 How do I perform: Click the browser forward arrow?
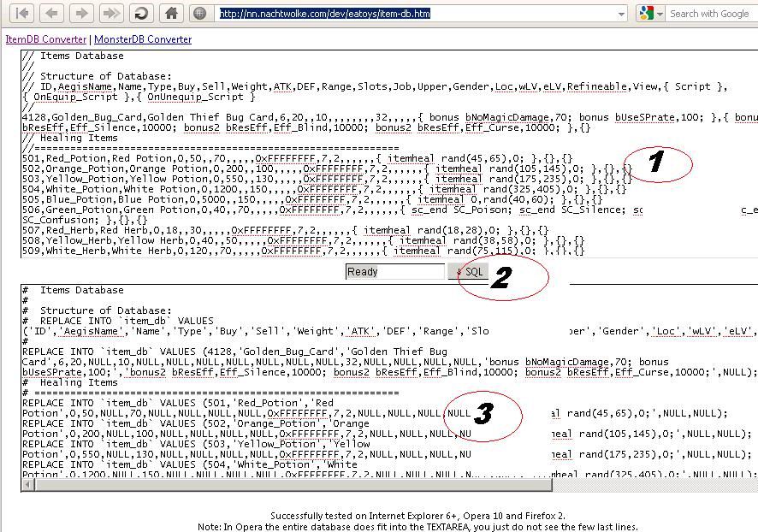[80, 13]
